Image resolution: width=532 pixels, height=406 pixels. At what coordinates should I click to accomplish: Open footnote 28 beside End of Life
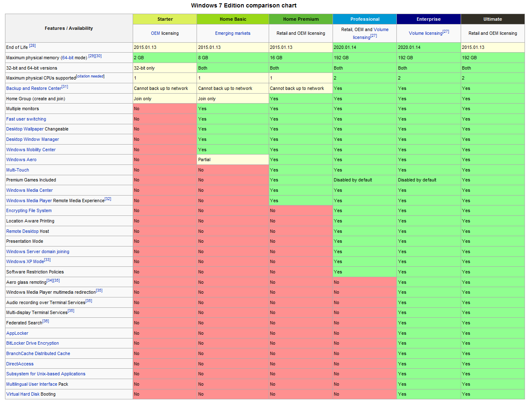click(x=32, y=46)
